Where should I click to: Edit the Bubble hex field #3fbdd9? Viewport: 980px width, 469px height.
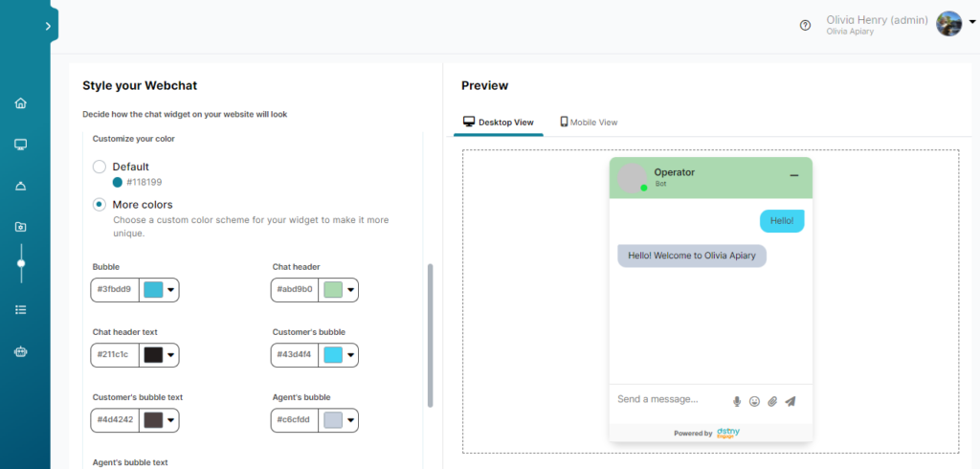115,290
